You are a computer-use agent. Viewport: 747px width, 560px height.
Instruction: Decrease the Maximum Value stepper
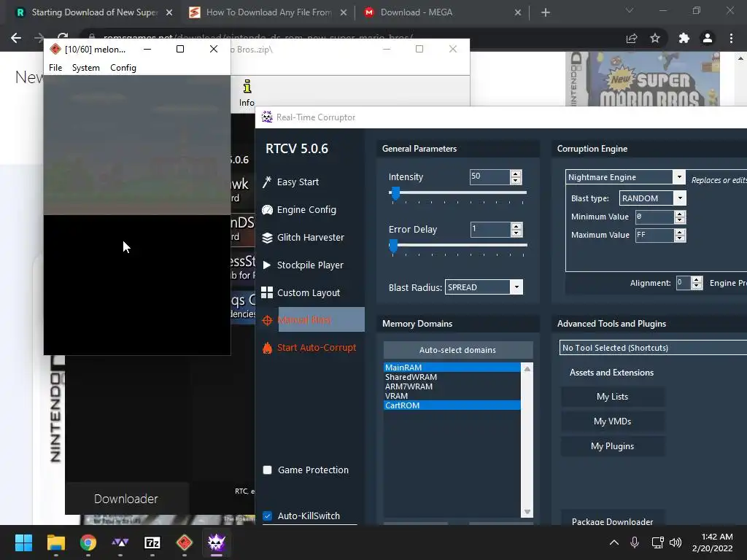click(680, 238)
